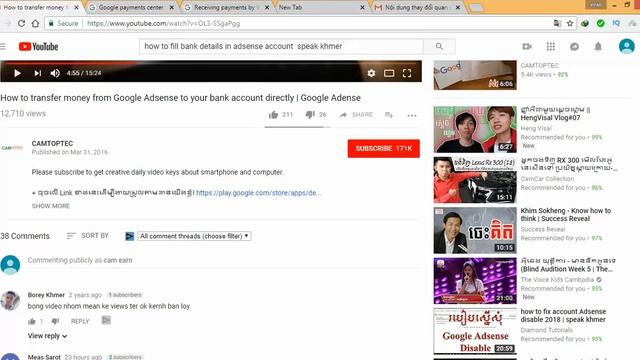
Task: Switch to Google payments center tab
Action: (x=131, y=7)
